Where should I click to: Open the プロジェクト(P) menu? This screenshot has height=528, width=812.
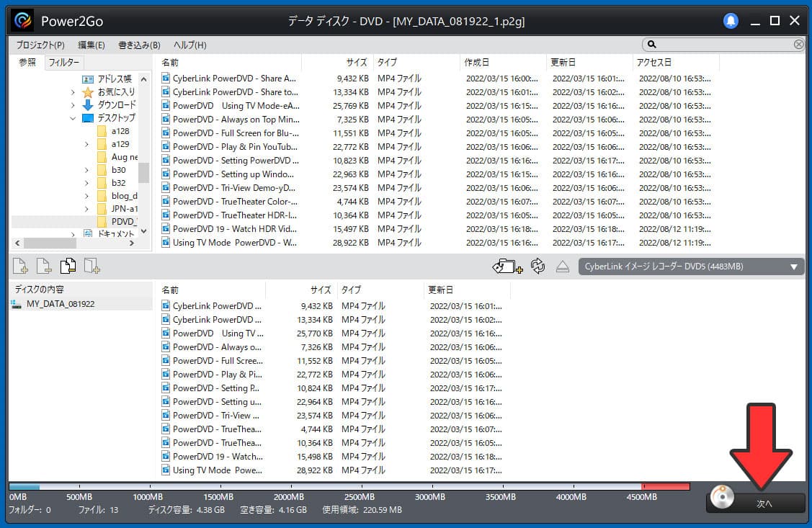40,45
